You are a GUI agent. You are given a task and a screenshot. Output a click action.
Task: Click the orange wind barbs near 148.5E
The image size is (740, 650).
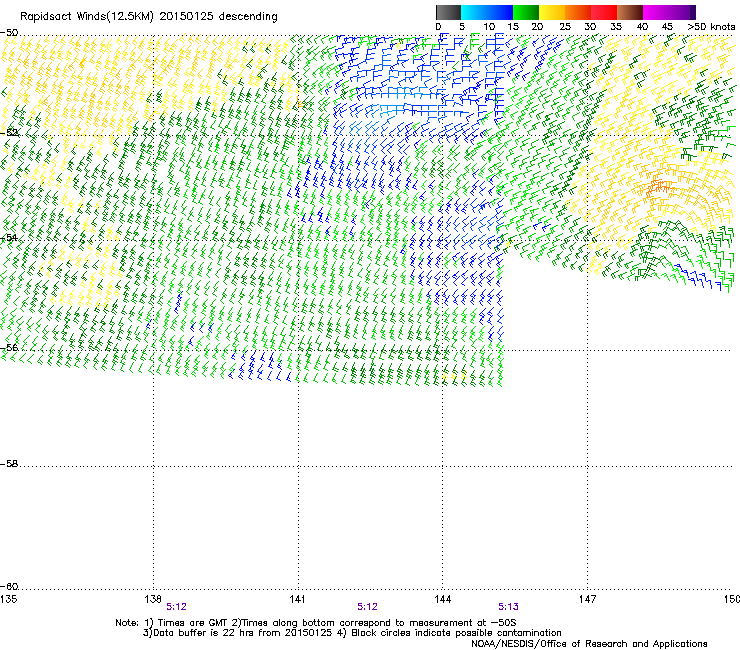coord(657,187)
